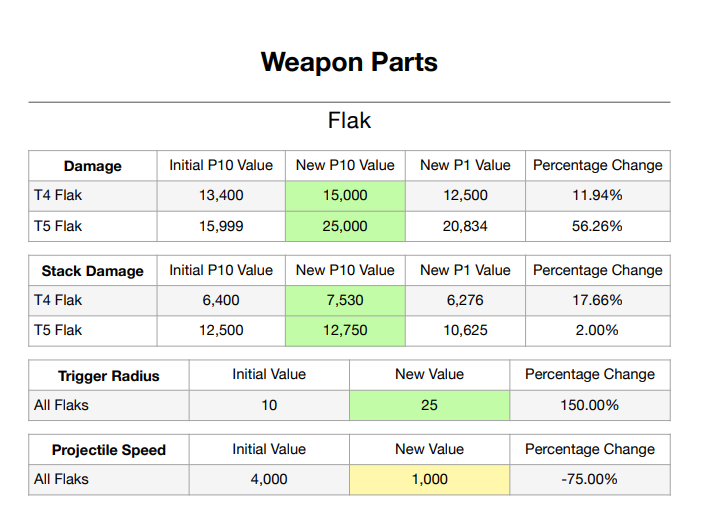Select the 4,000 initial projectile speed cell
702x532 pixels.
pyautogui.click(x=269, y=480)
